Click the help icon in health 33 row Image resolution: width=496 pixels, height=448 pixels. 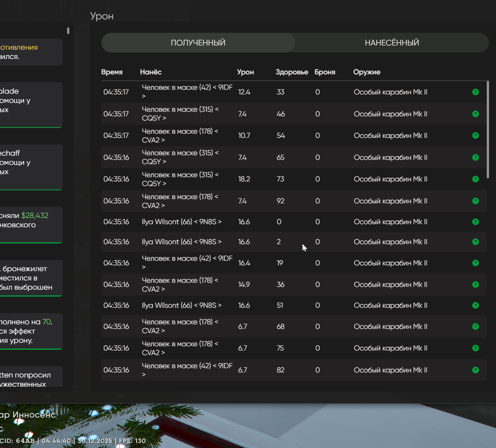pos(475,92)
